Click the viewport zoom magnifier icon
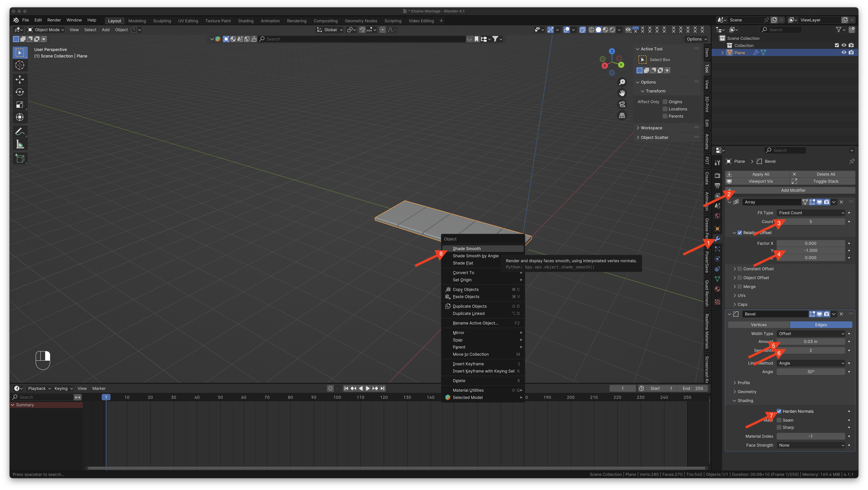The height and width of the screenshot is (490, 868). pos(622,82)
